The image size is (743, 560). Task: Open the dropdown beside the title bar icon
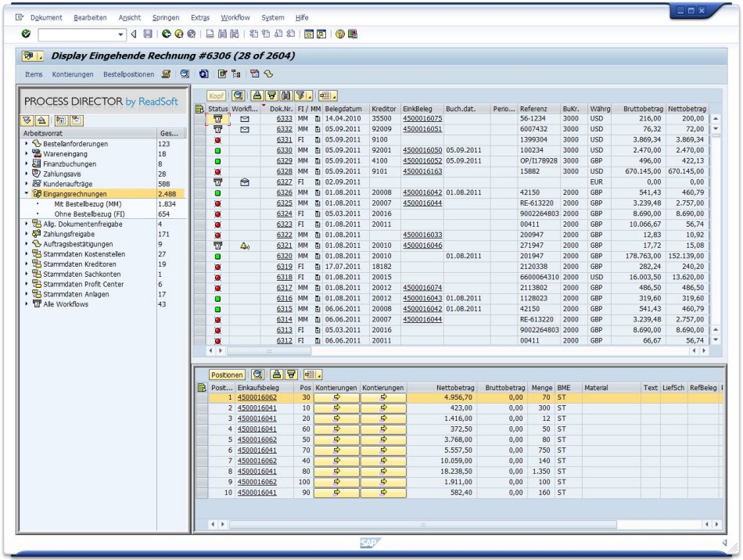(41, 56)
